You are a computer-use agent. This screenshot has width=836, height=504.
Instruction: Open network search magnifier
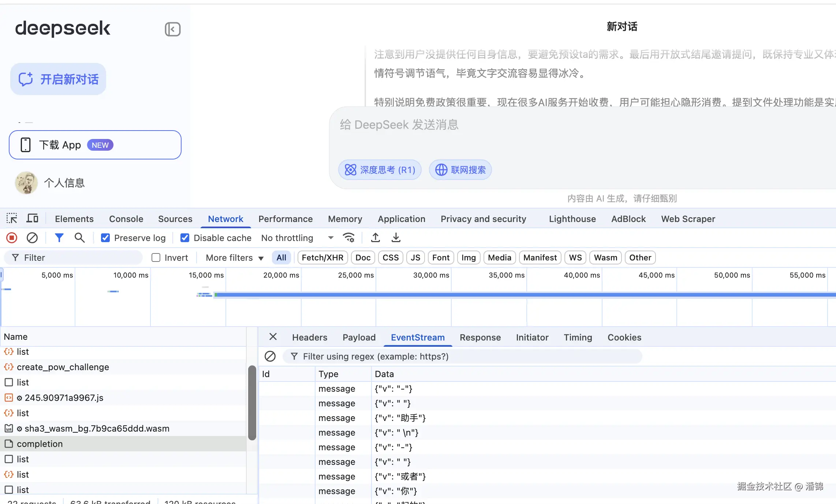coord(79,238)
